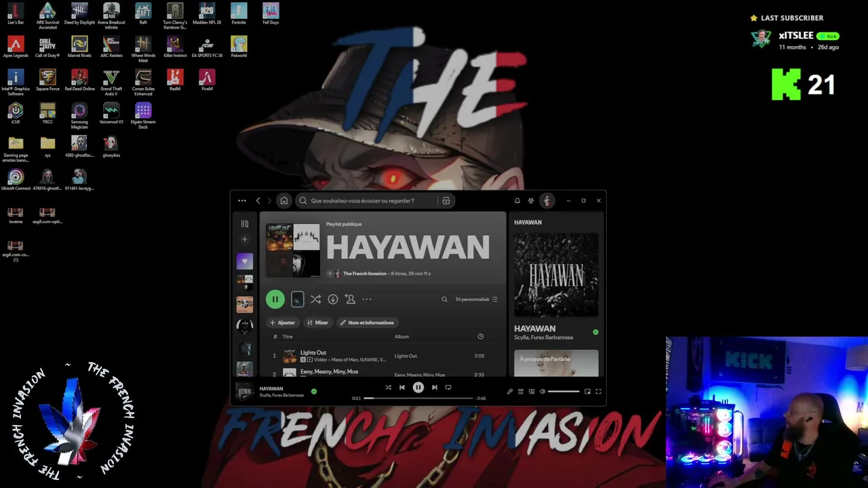Search within the HAYAWAN playlist
This screenshot has height=488, width=868.
click(x=444, y=299)
